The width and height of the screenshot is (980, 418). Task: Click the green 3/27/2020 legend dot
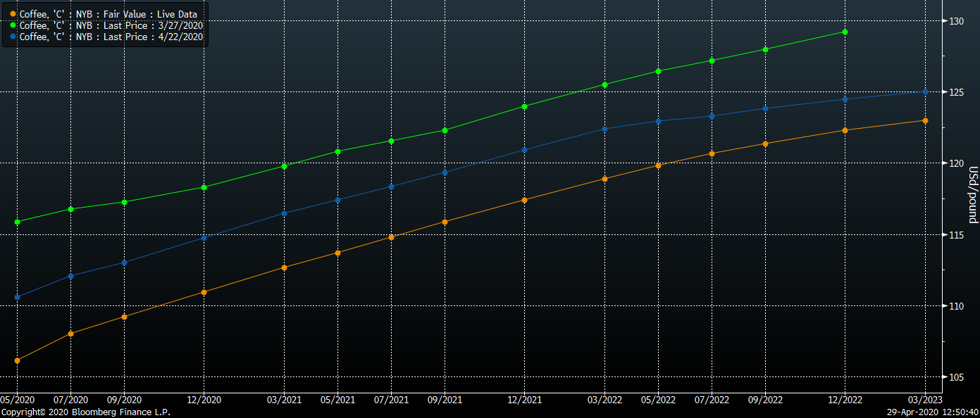pyautogui.click(x=13, y=25)
